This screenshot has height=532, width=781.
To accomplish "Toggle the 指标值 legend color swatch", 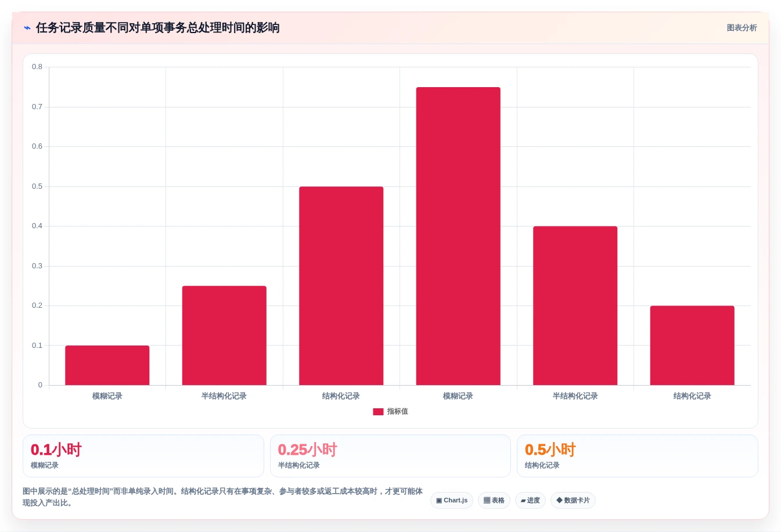I will 378,412.
